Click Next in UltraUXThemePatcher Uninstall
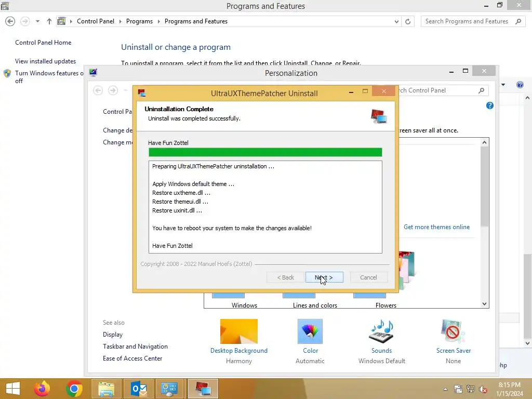 (324, 277)
